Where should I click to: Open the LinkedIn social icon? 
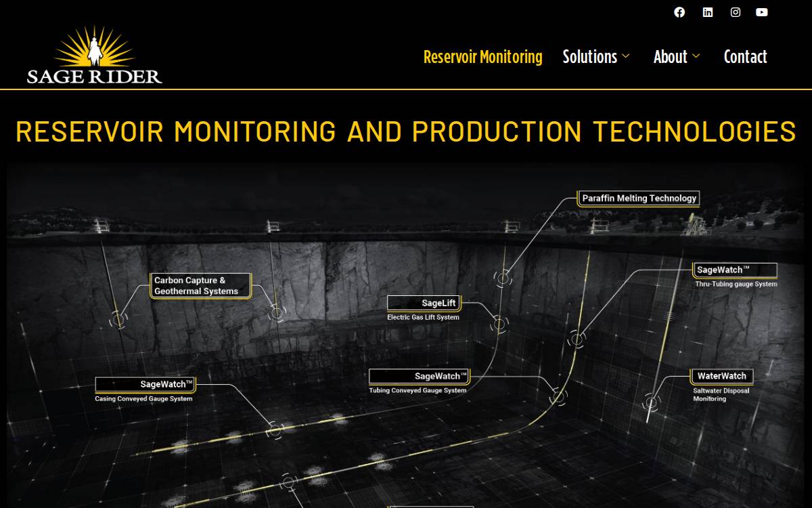(x=708, y=12)
